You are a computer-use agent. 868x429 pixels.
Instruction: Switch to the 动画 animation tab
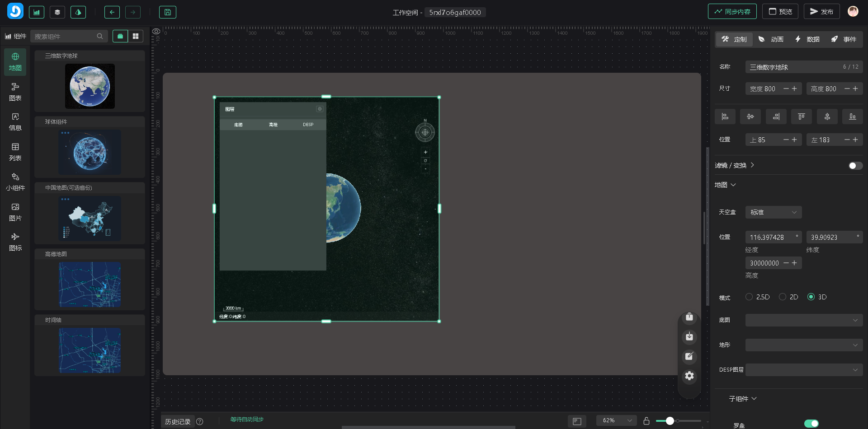pyautogui.click(x=771, y=39)
